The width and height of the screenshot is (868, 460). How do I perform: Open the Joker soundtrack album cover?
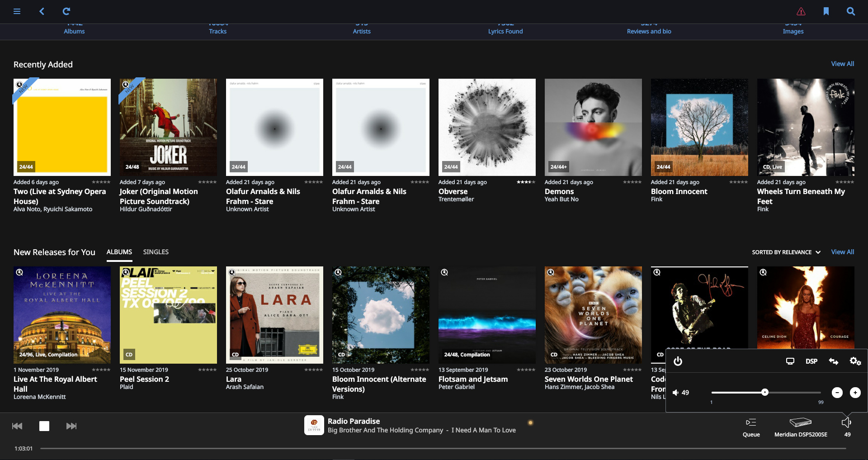[x=168, y=127]
